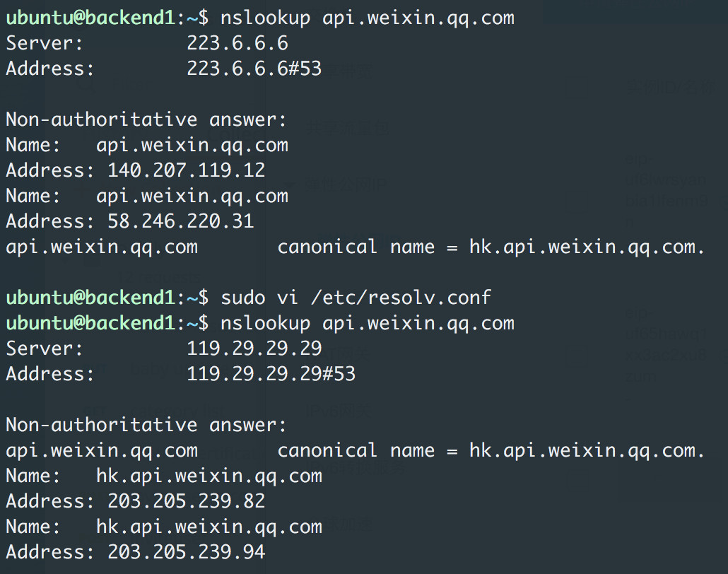Click the IP address 203.205.239.94
Screen dimensions: 728x574
tap(186, 552)
